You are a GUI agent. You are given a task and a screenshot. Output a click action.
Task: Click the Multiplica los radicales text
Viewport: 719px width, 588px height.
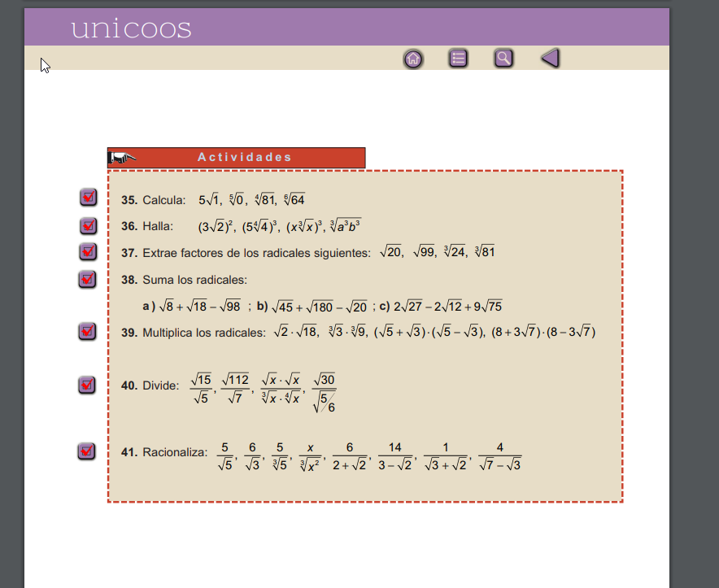click(203, 333)
